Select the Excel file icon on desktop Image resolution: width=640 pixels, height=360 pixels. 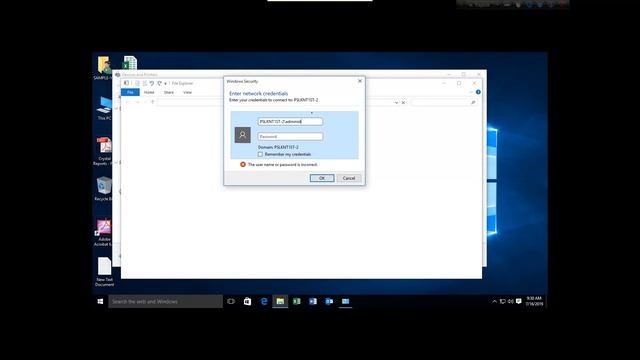(130, 63)
